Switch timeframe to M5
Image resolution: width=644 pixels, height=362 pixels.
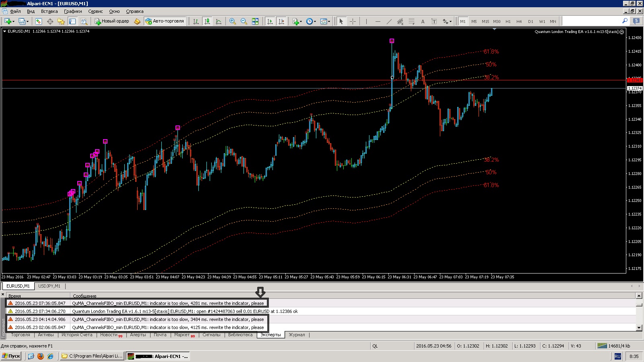[474, 21]
